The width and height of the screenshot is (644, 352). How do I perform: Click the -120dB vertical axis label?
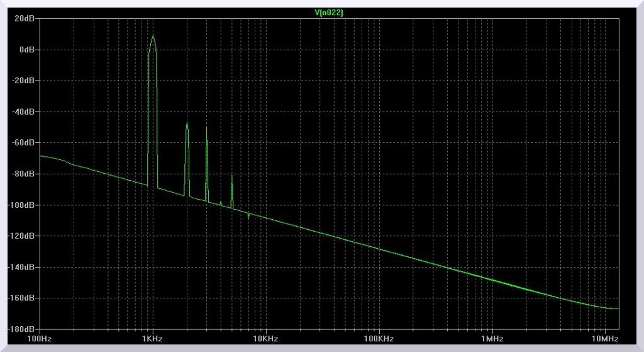(21, 236)
